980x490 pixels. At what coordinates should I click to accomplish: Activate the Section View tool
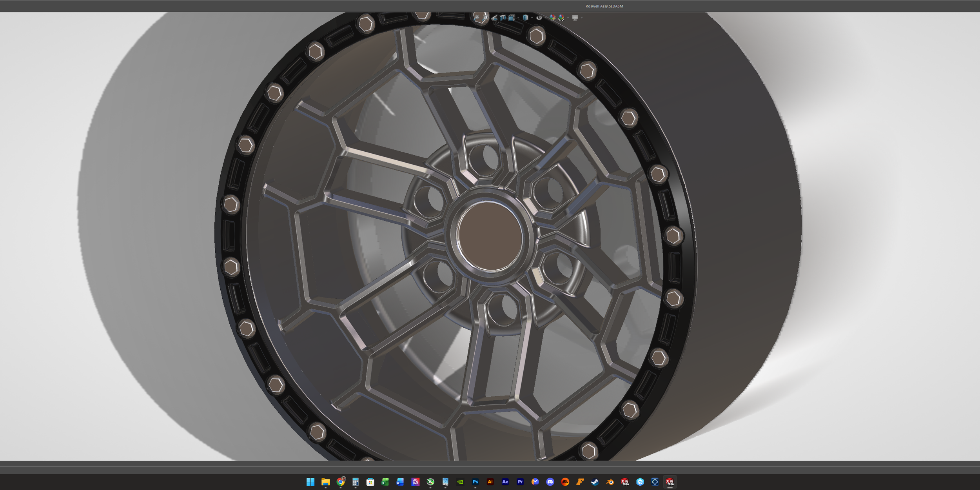(503, 18)
